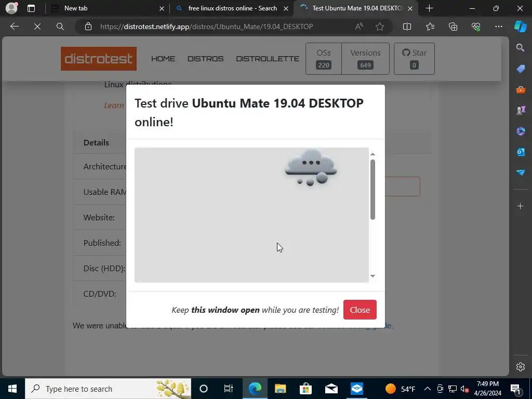Viewport: 532px width, 399px height.
Task: Click the taskbar search box
Action: (x=108, y=389)
